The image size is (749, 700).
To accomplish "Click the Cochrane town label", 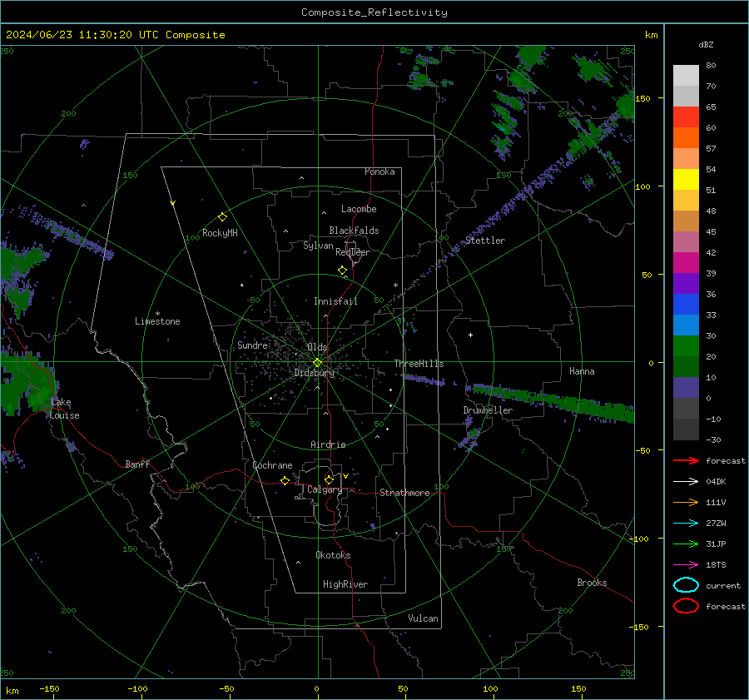I will (272, 465).
